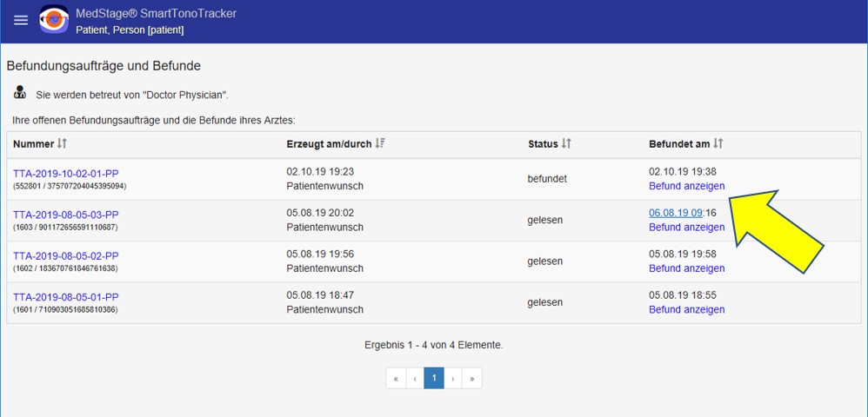Select page 1 in pagination
The width and height of the screenshot is (868, 417).
(x=434, y=378)
